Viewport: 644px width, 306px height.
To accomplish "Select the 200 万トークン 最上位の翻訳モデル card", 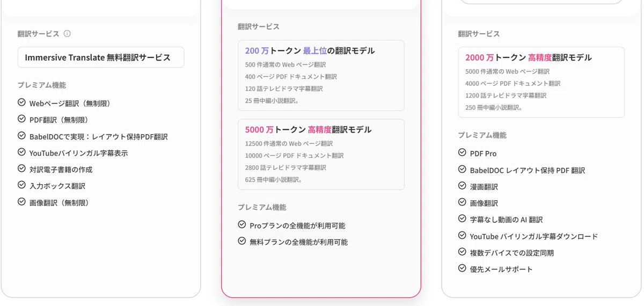I will [x=321, y=76].
